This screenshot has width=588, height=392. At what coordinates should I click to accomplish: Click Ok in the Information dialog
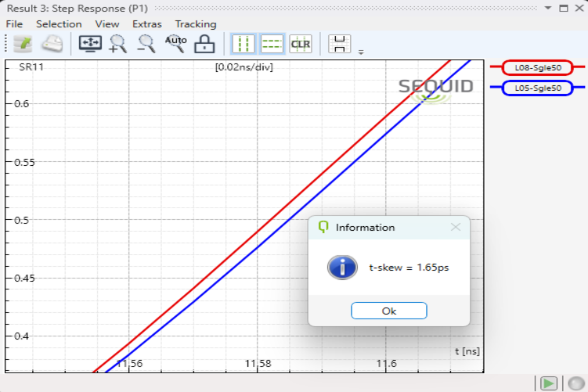click(x=389, y=311)
